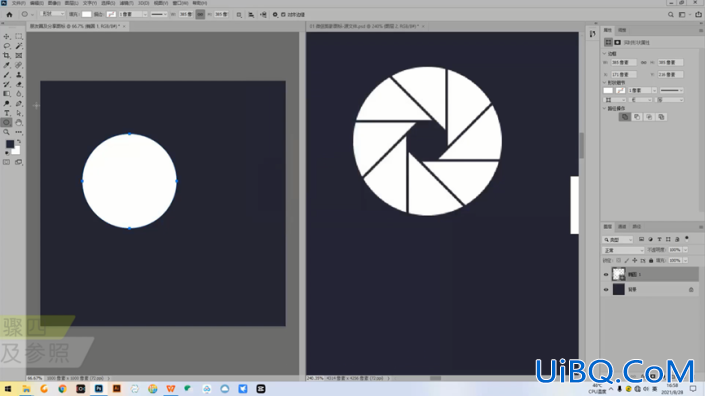The width and height of the screenshot is (705, 396).
Task: Open the Edit Toolbar three-dots icon
Action: pyautogui.click(x=18, y=132)
